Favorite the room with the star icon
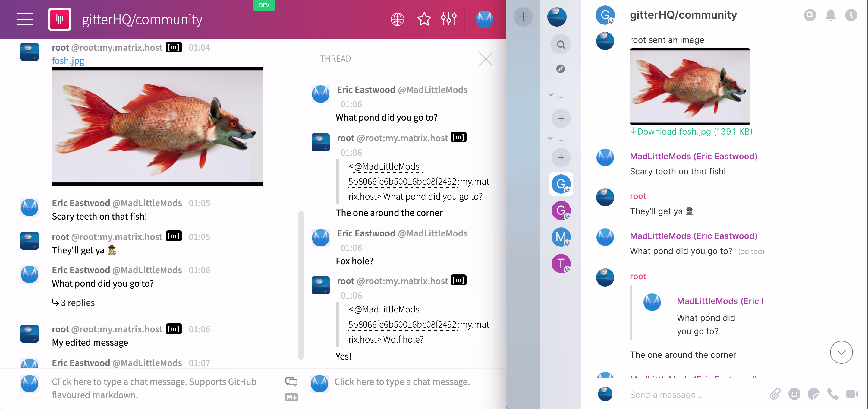 [x=424, y=19]
